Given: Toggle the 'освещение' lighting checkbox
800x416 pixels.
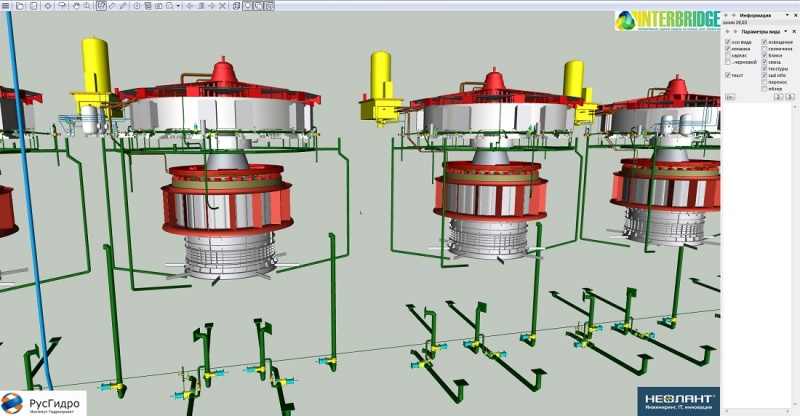Looking at the screenshot, I should tap(765, 42).
